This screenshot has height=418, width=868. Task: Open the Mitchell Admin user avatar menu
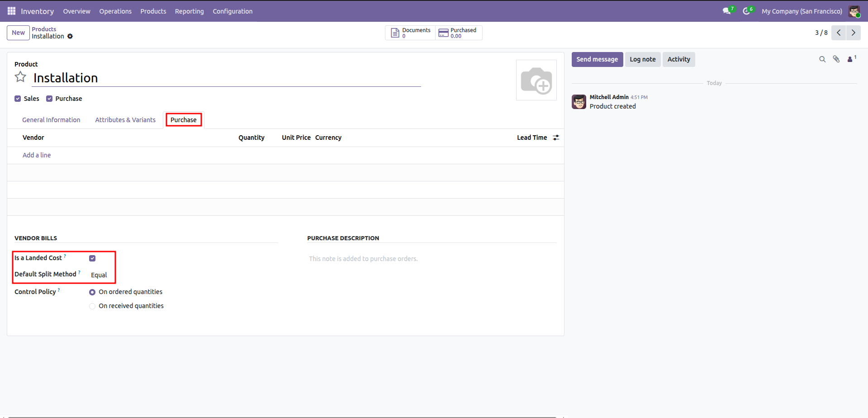(854, 11)
